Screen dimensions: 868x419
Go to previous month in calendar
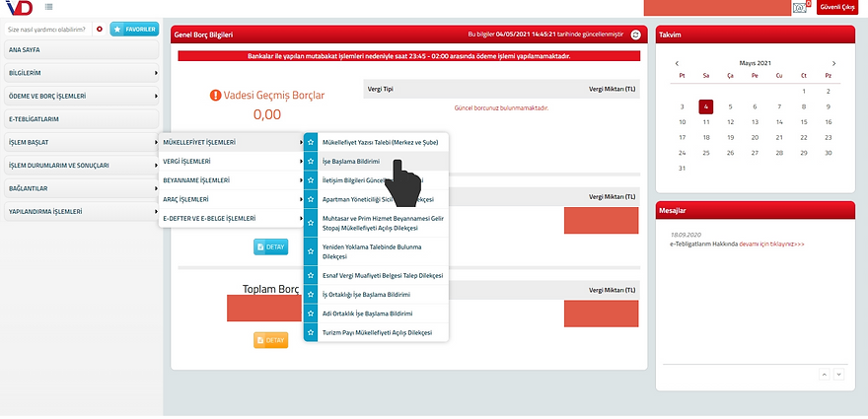(677, 64)
